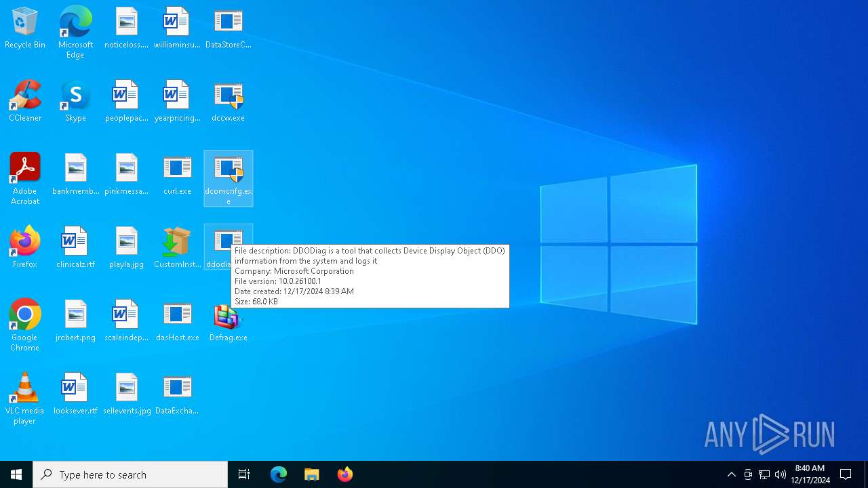Open the Action Center notifications
This screenshot has width=868, height=488.
[846, 474]
